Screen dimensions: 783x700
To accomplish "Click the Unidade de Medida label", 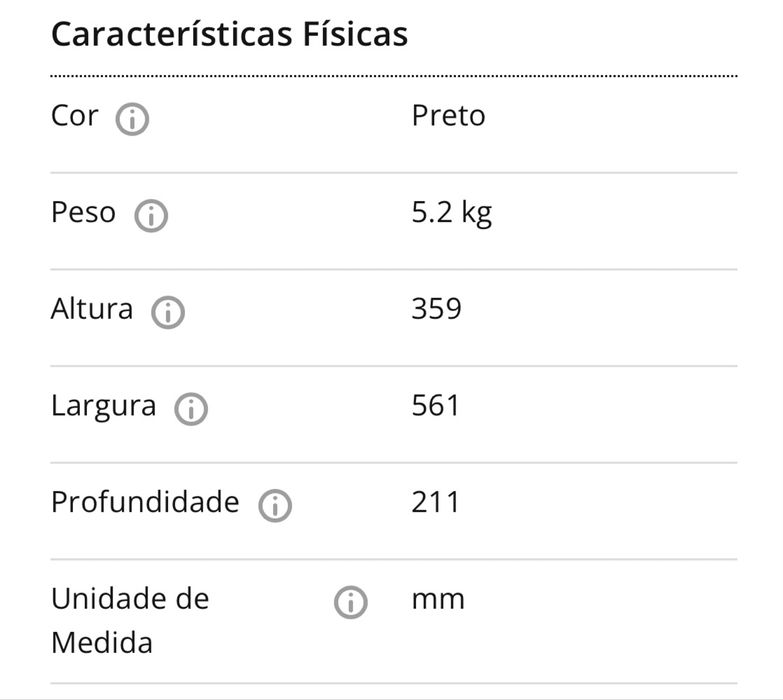I will pyautogui.click(x=130, y=620).
